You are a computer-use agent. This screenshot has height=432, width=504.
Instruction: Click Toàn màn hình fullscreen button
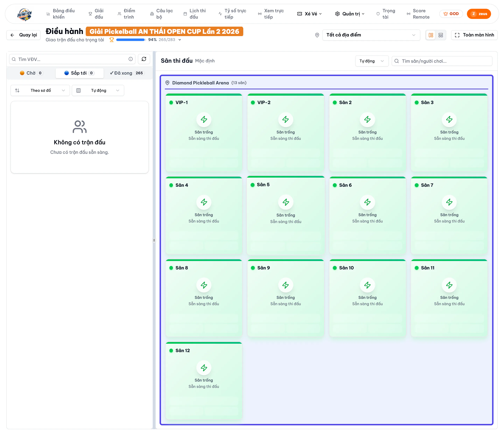tap(474, 35)
